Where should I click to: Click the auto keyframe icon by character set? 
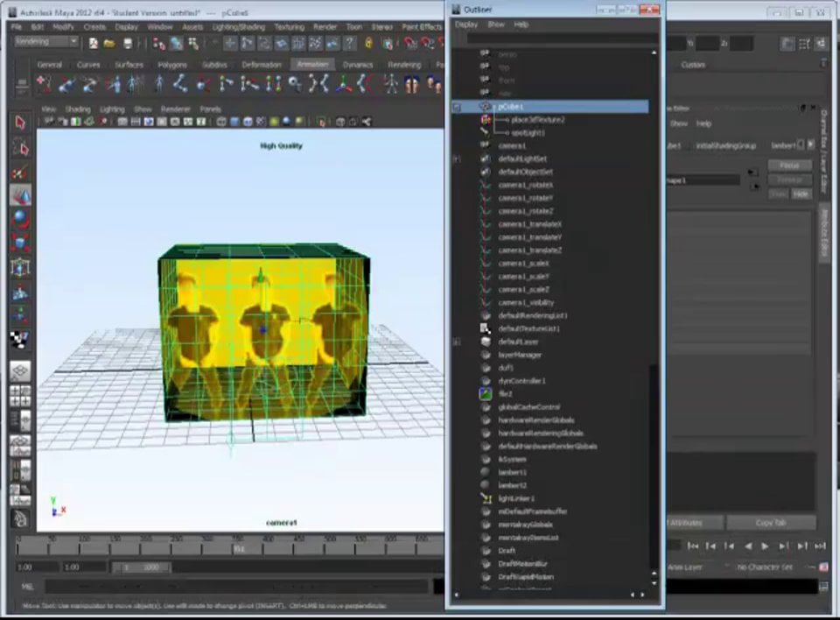tap(823, 567)
